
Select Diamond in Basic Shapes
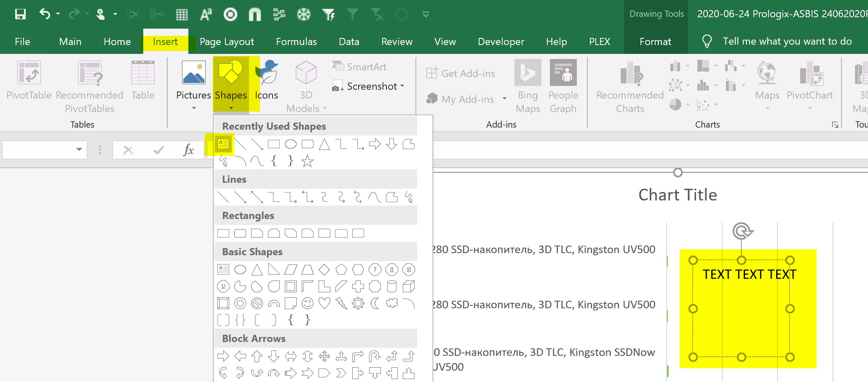click(324, 270)
